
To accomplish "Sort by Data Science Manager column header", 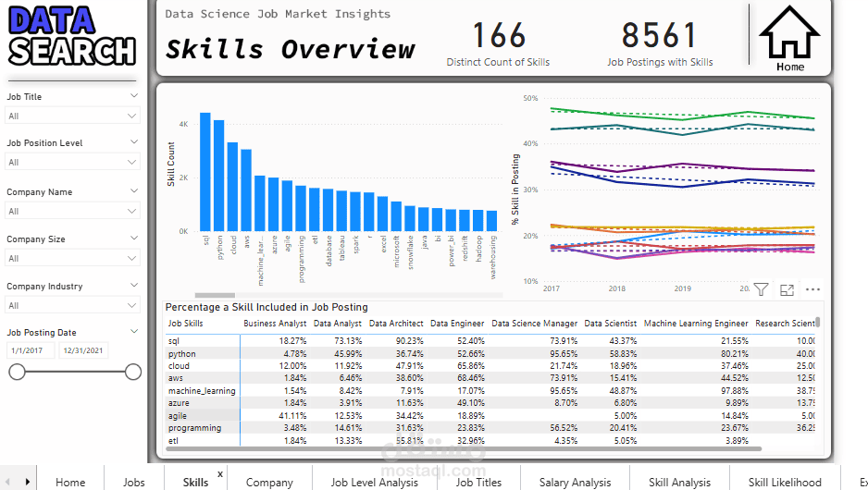I will [x=535, y=324].
